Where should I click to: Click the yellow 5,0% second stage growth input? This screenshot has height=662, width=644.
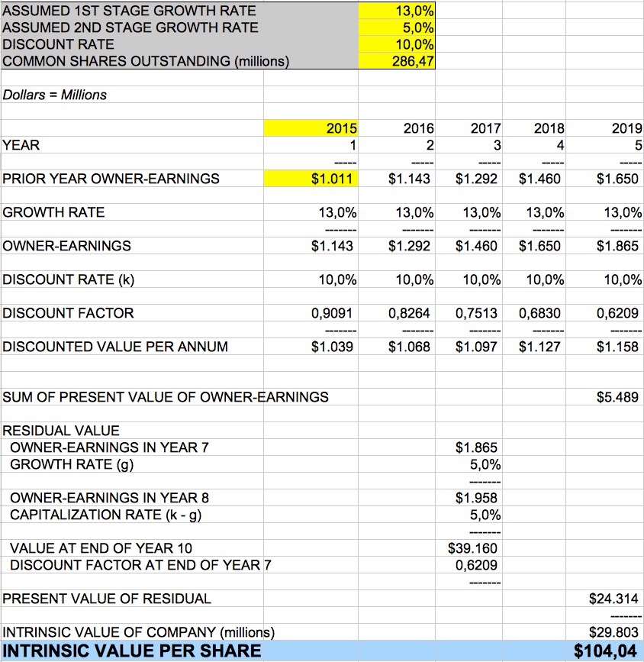click(396, 27)
